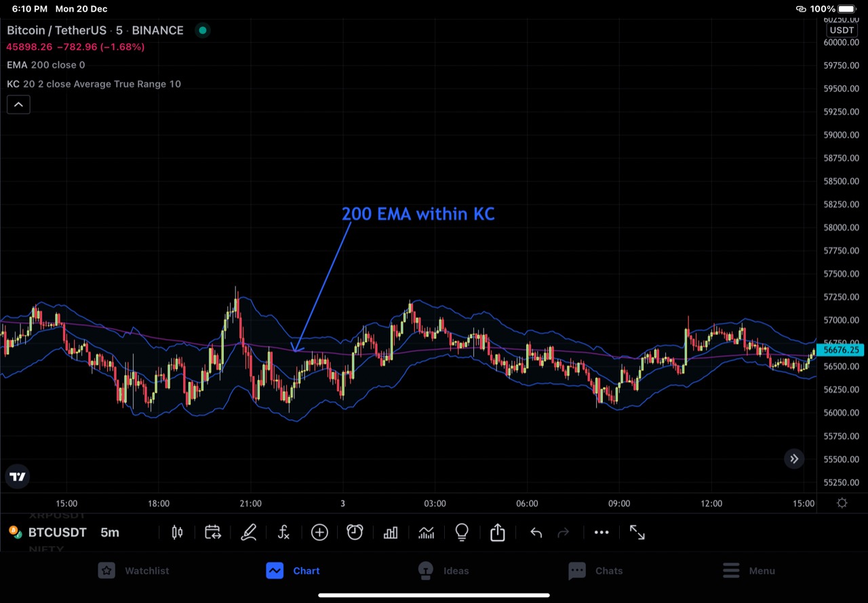
Task: Select the EMA 200 close indicator legend
Action: (46, 65)
